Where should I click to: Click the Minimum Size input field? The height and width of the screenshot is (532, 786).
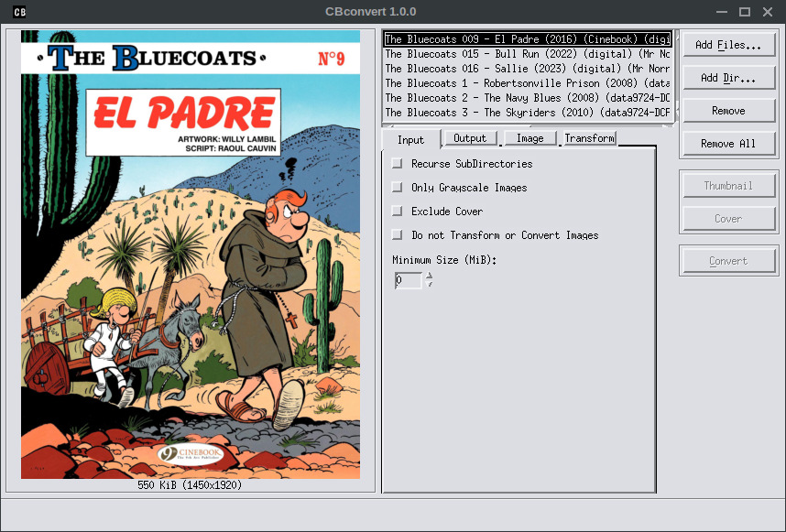[408, 281]
